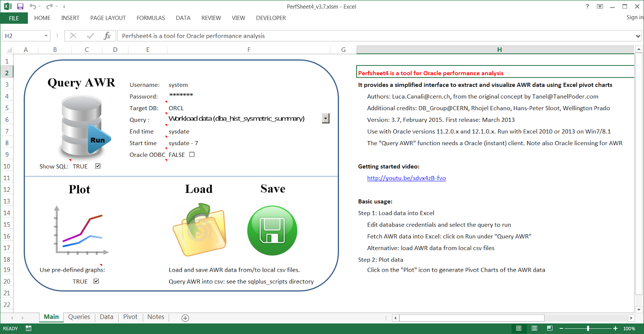Open Excel Help question mark
The image size is (644, 334).
tap(587, 6)
